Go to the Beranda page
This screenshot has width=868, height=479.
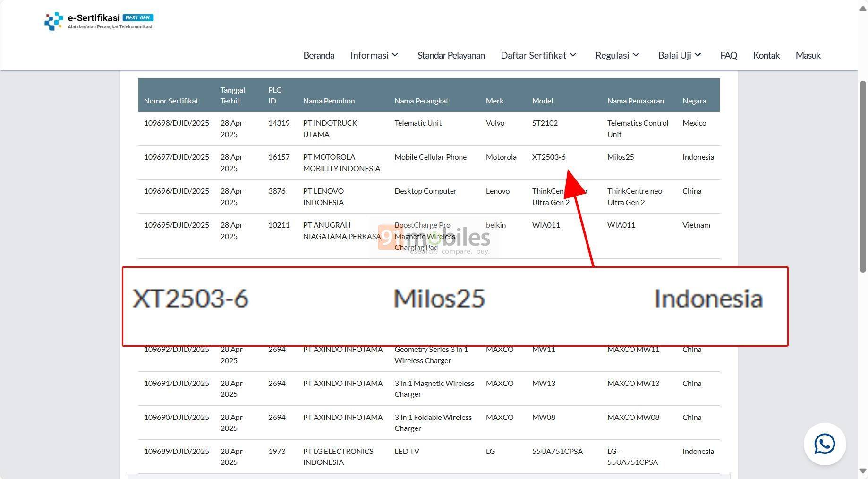coord(319,55)
